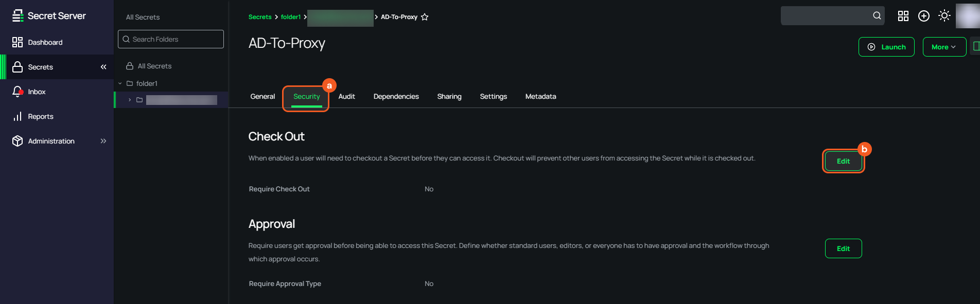Open the grid view icon in header
This screenshot has height=304, width=980.
[903, 16]
